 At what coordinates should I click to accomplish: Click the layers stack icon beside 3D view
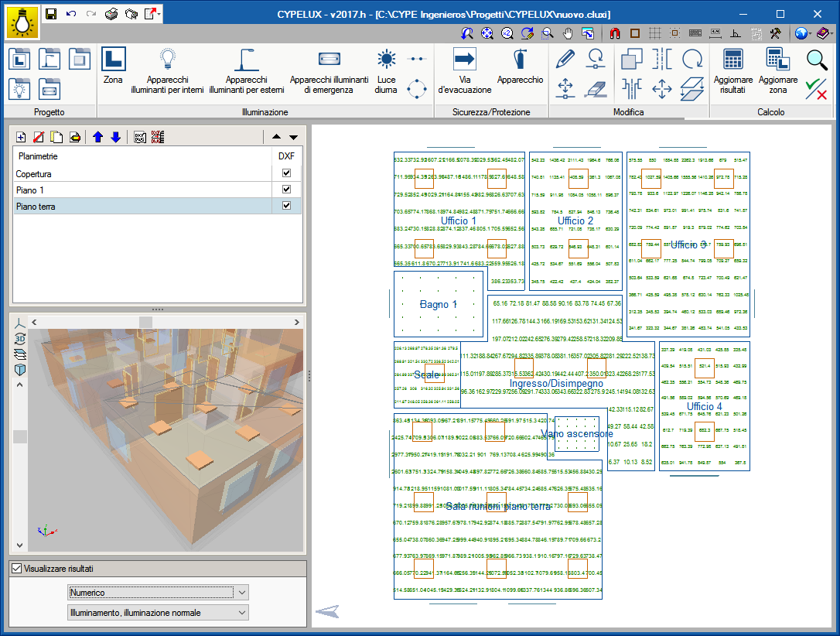click(20, 354)
